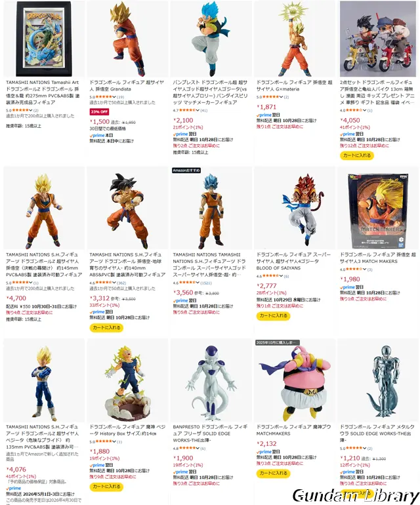This screenshot has width=420, height=505.
Task: Expand rating chevron on ¥2,100 Gogeta figure
Action: tap(198, 110)
